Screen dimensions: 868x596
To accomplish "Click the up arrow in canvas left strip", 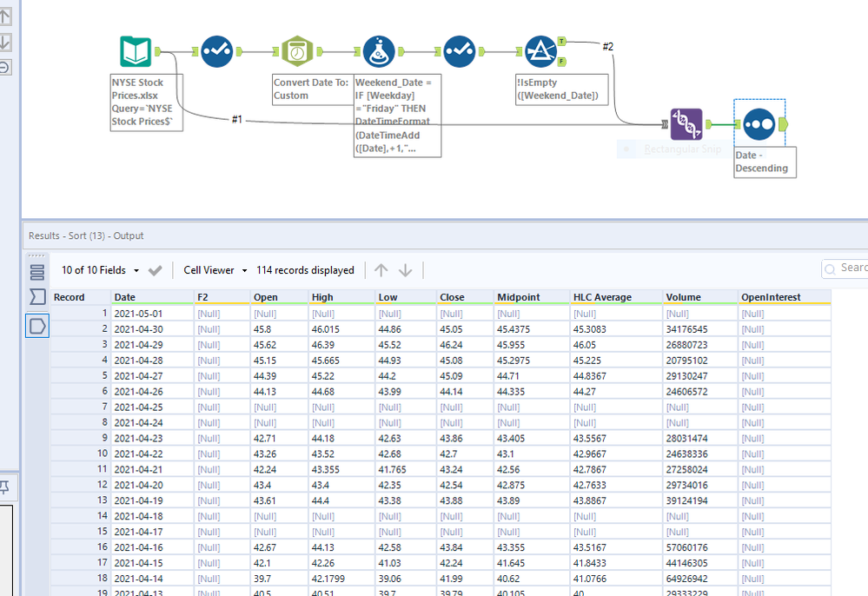I will point(5,16).
